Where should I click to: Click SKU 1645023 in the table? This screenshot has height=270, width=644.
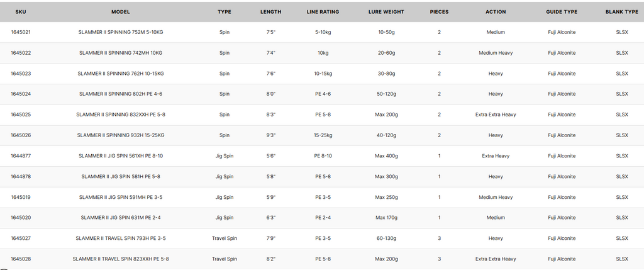coord(21,74)
